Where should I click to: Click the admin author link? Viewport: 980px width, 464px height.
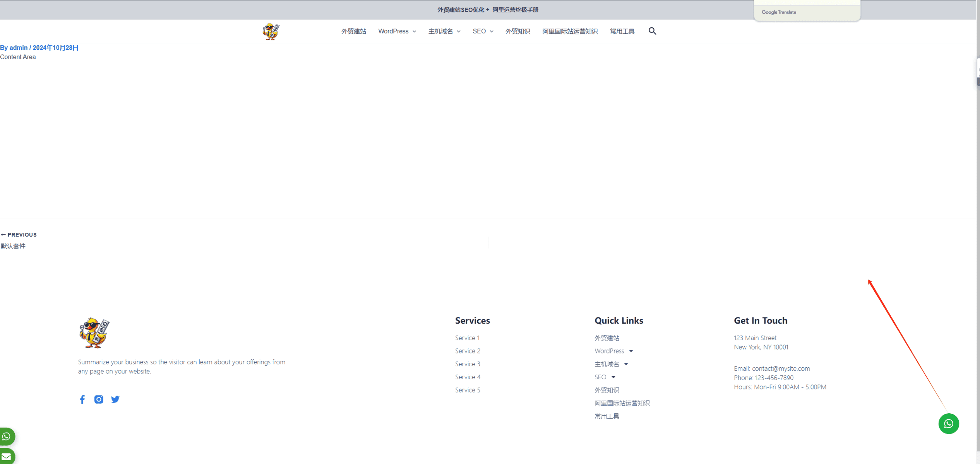pos(19,48)
